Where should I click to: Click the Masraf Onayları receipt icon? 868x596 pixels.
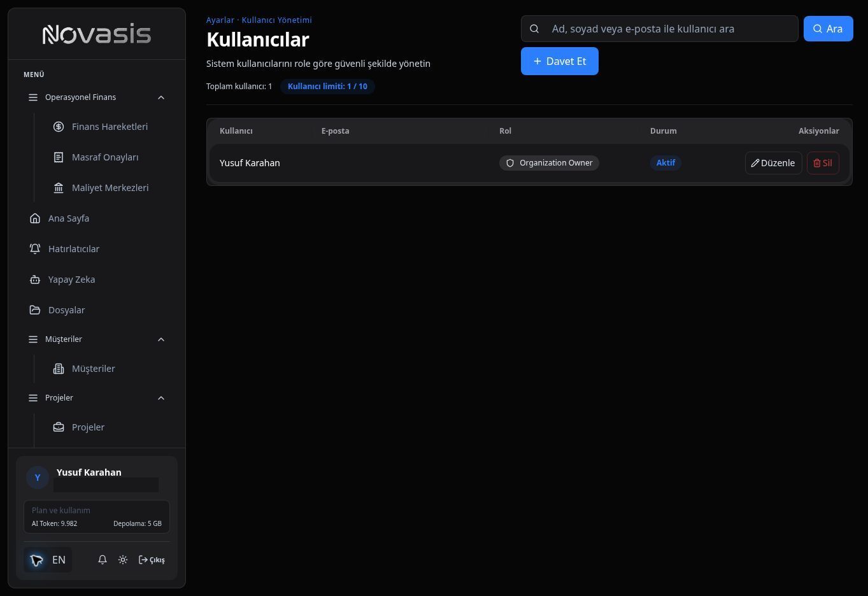(x=59, y=157)
